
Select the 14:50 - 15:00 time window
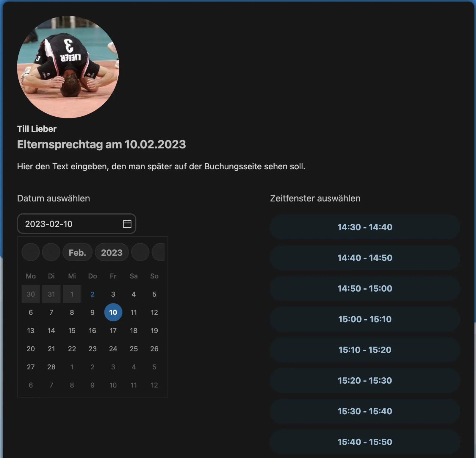(x=365, y=288)
